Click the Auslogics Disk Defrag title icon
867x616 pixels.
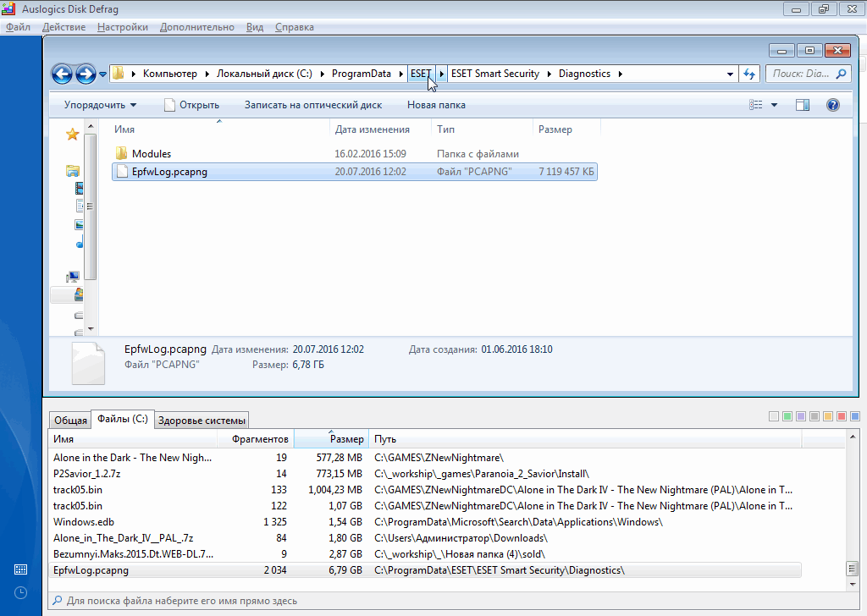click(8, 8)
